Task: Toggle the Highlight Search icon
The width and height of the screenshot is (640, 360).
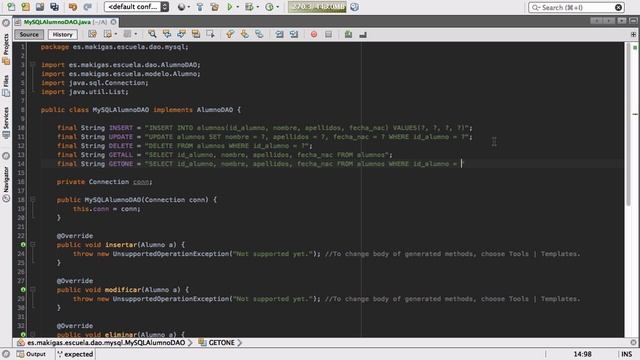Action: coord(196,34)
